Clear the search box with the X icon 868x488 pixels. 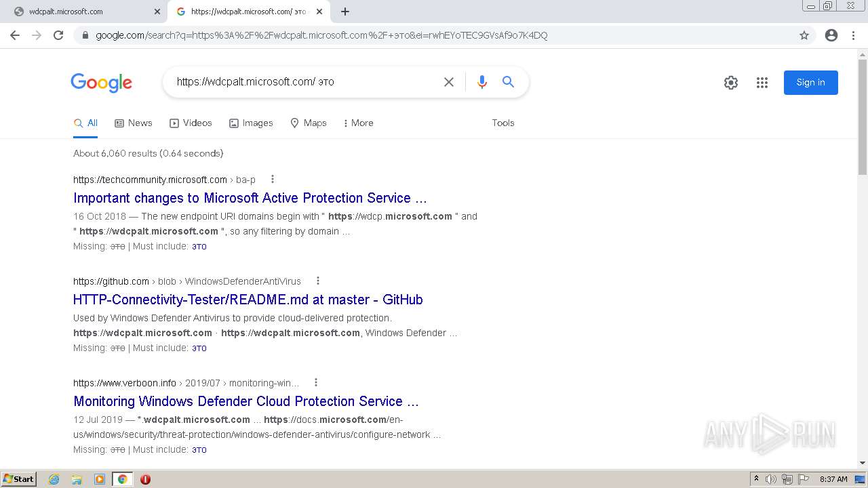[449, 82]
